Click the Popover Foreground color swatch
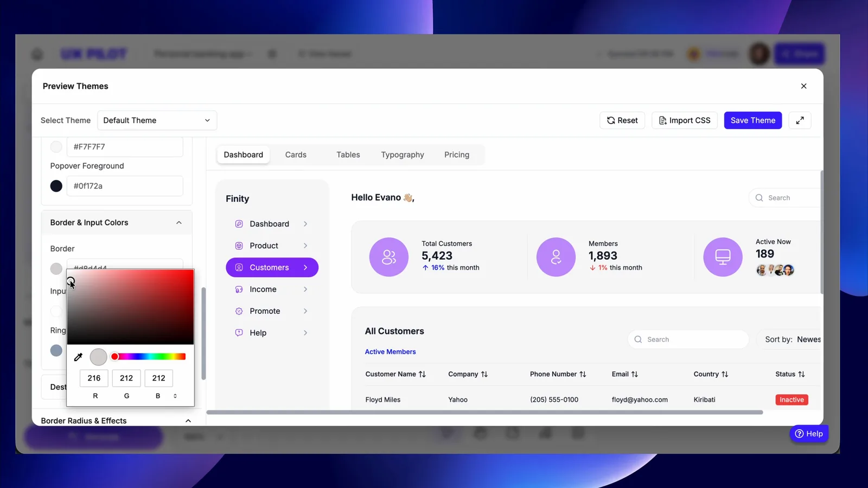 click(56, 186)
